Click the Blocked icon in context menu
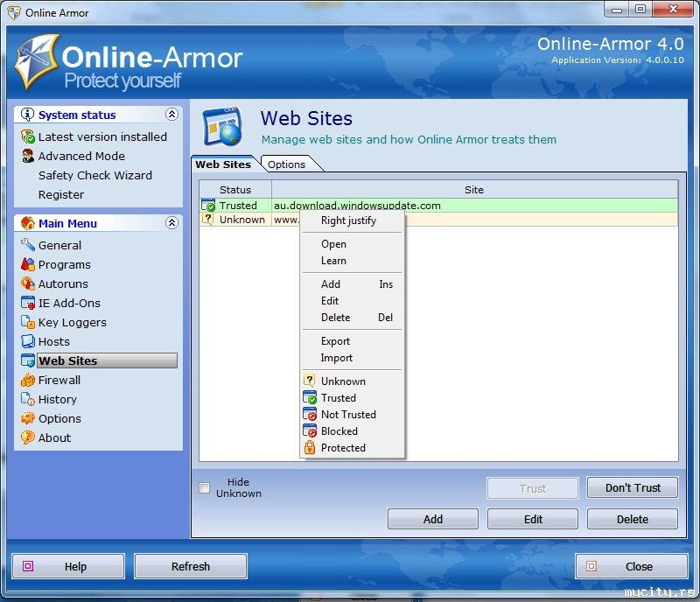The image size is (700, 602). 310,430
